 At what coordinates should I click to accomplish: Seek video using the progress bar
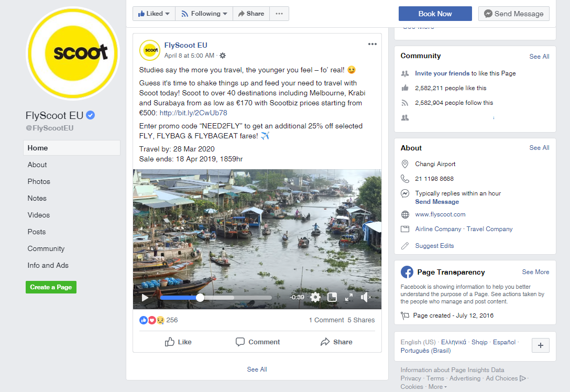236,298
